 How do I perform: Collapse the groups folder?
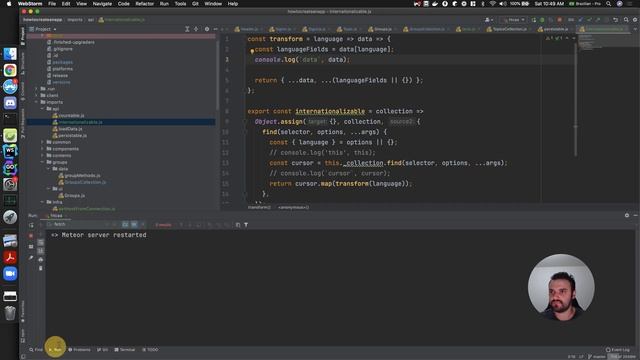[42, 162]
